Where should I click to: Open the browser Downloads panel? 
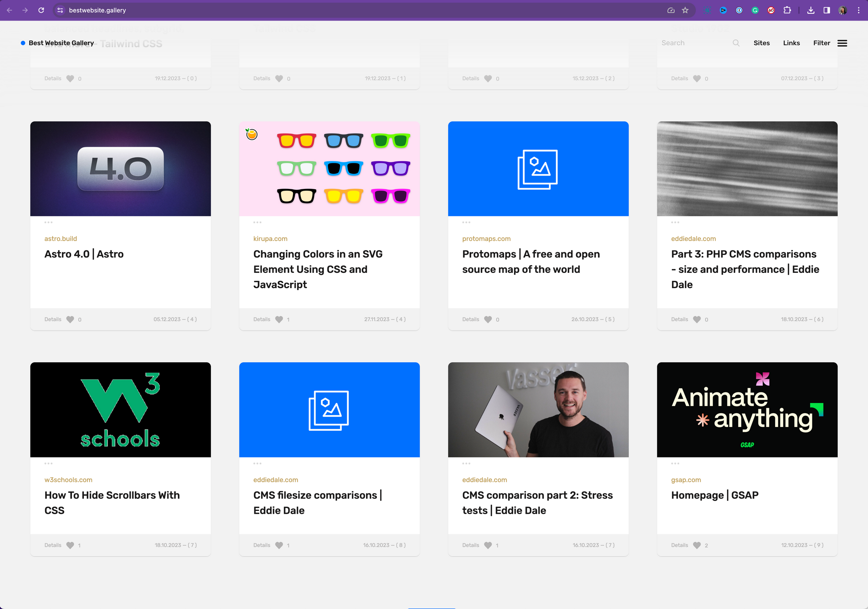[811, 10]
